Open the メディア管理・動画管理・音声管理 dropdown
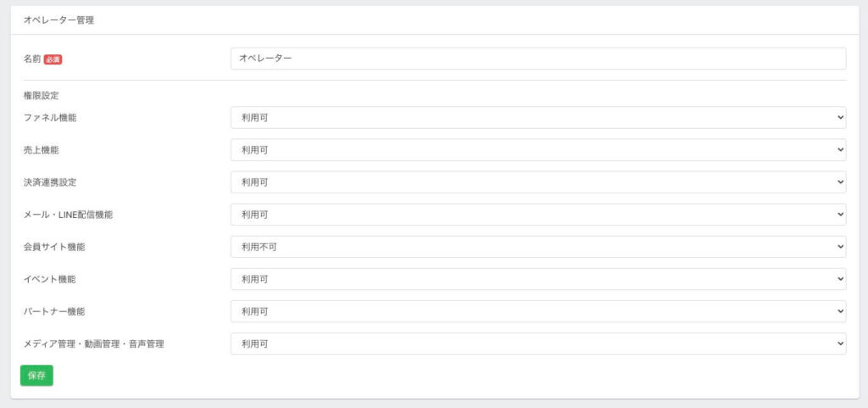Viewport: 868px width, 408px height. (x=538, y=344)
